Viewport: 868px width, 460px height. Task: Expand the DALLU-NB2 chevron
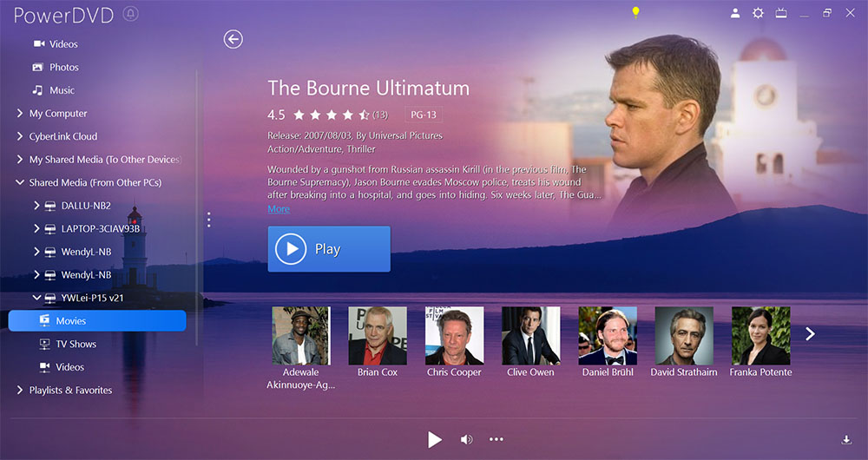click(x=36, y=206)
